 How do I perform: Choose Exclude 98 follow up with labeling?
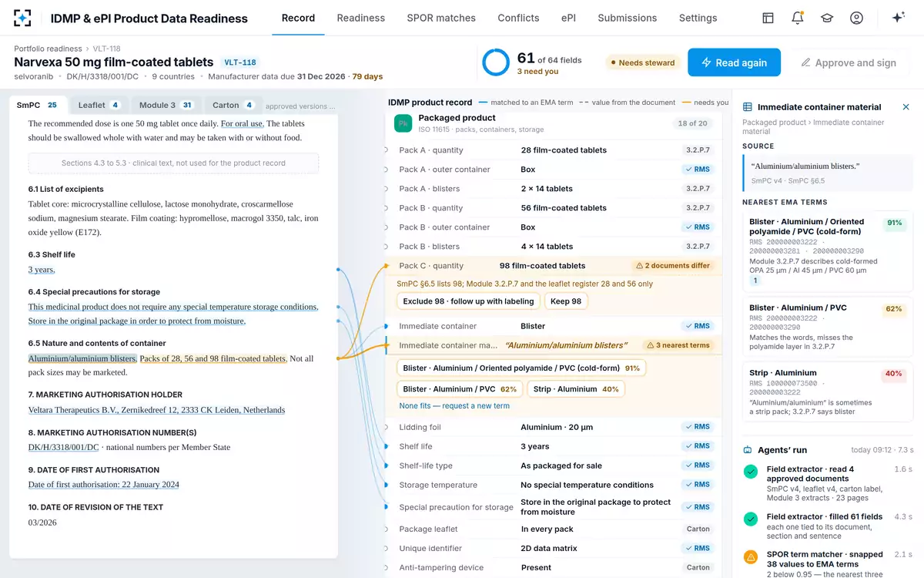(x=468, y=301)
